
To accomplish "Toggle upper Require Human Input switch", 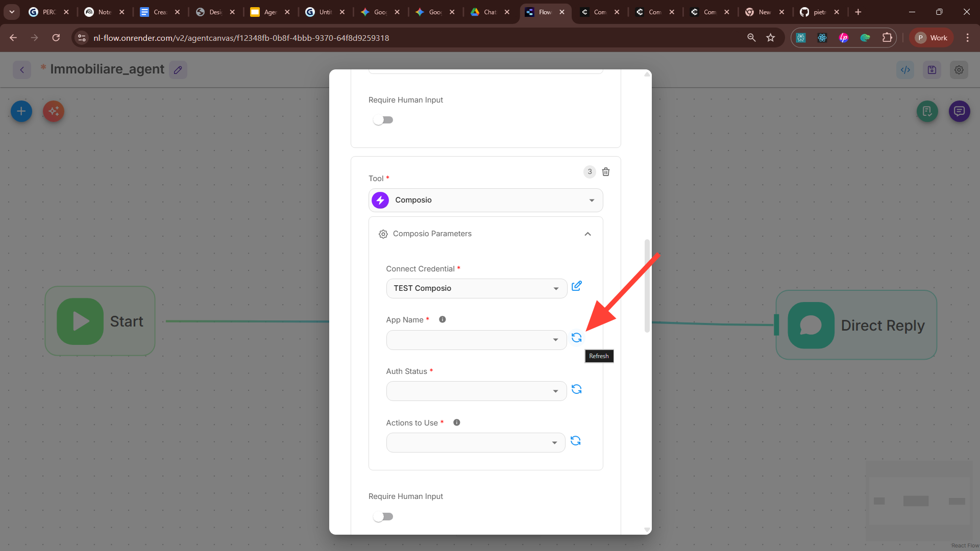I will click(383, 120).
